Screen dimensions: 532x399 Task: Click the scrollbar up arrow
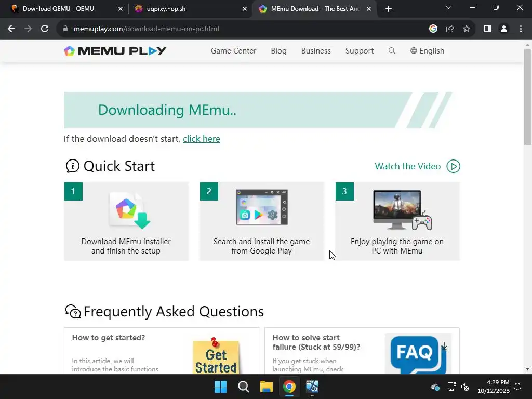pos(528,45)
